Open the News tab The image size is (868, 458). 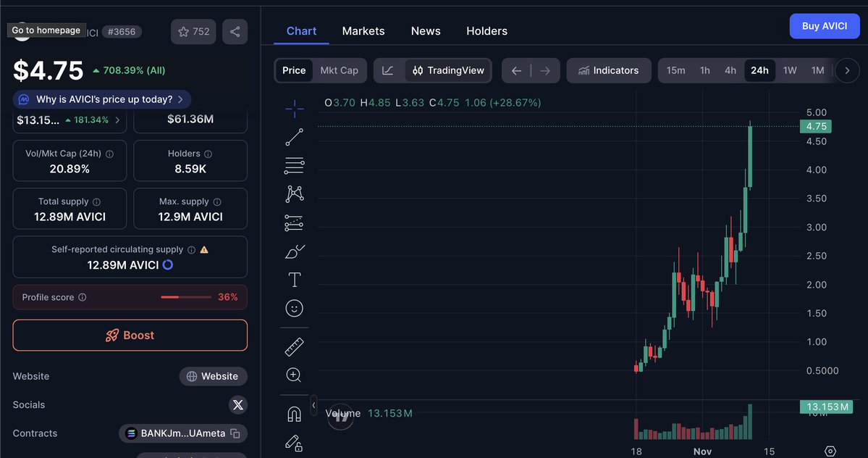coord(426,31)
